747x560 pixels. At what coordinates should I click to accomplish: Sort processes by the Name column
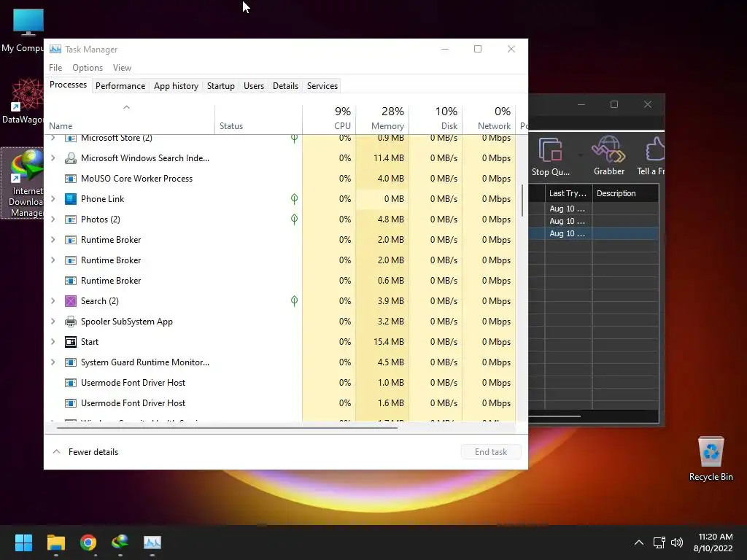click(x=130, y=119)
